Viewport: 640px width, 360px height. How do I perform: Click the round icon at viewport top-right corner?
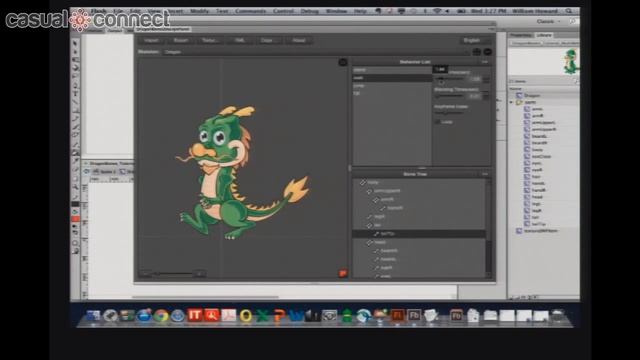(x=342, y=62)
